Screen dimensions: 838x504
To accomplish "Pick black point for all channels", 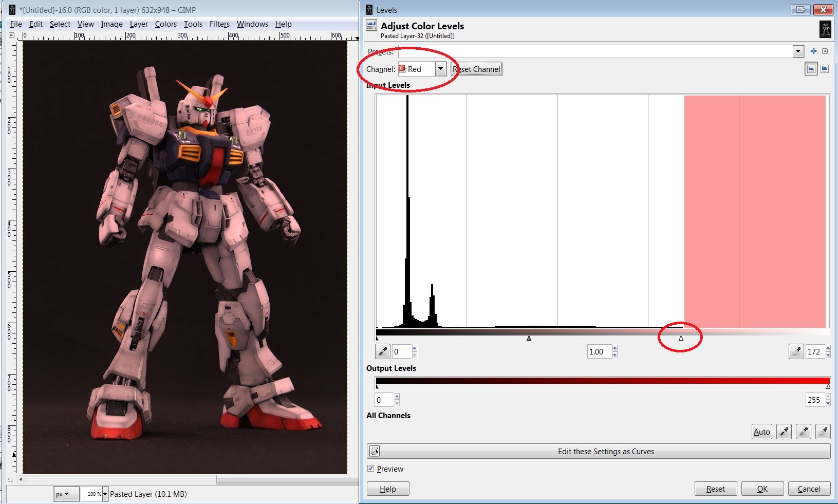I will (784, 432).
